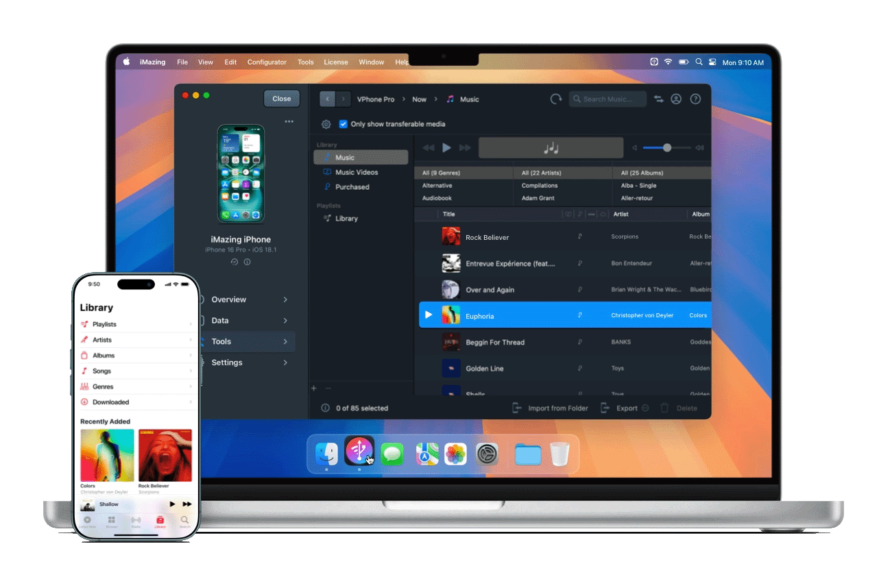Screen dimensions: 879x588
Task: Click Import from Folder
Action: 551,408
